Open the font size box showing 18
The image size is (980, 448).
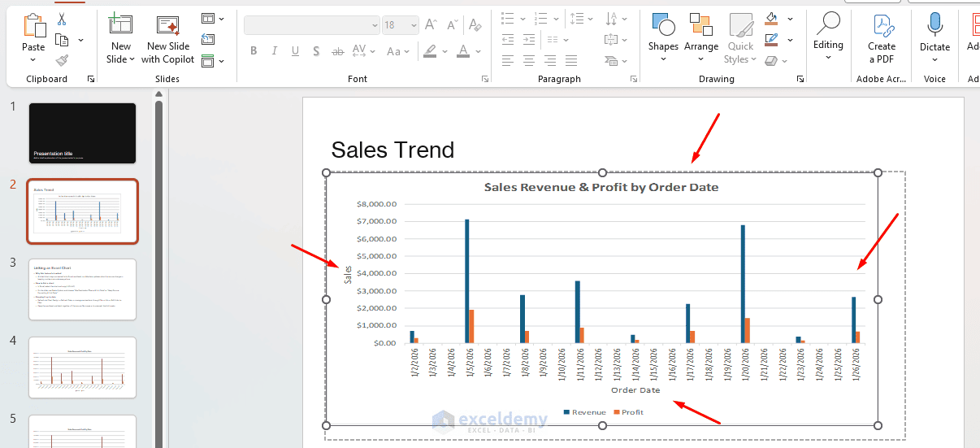(x=401, y=25)
